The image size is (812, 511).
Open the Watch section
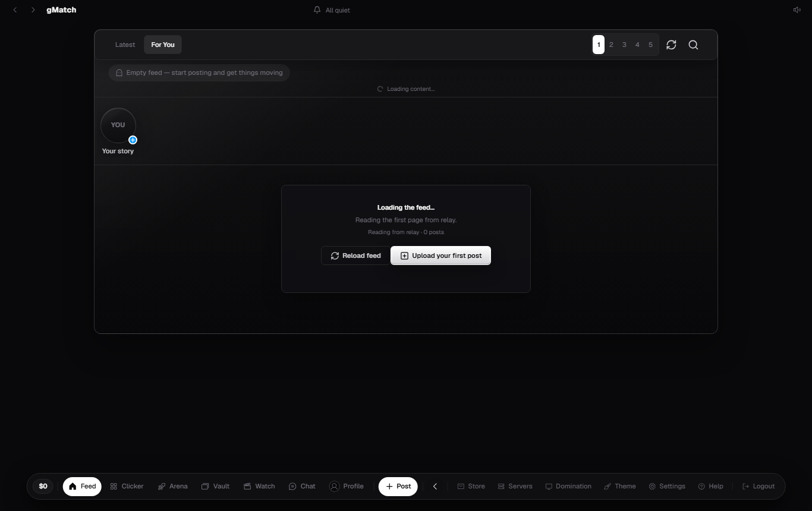click(x=259, y=486)
